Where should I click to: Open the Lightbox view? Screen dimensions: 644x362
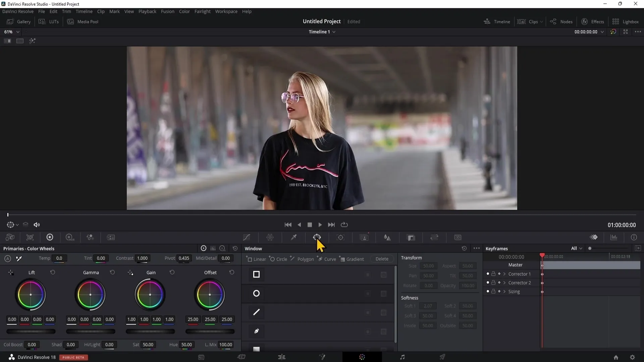coord(625,21)
